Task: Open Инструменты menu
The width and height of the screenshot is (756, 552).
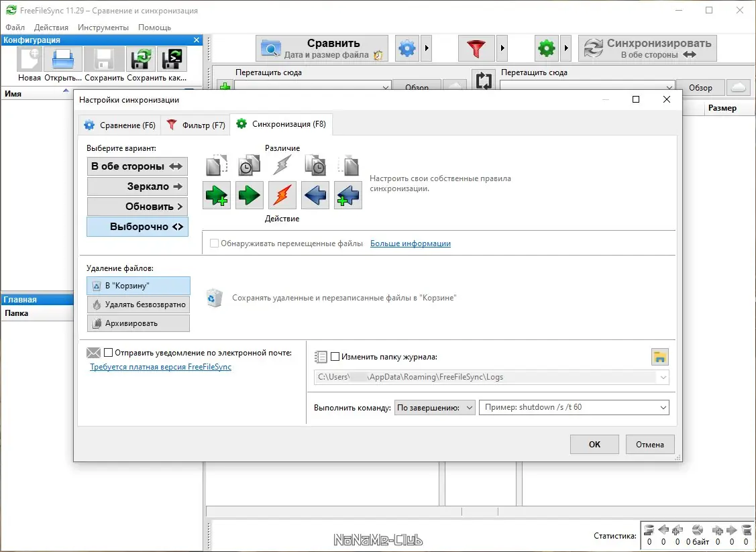Action: point(103,27)
